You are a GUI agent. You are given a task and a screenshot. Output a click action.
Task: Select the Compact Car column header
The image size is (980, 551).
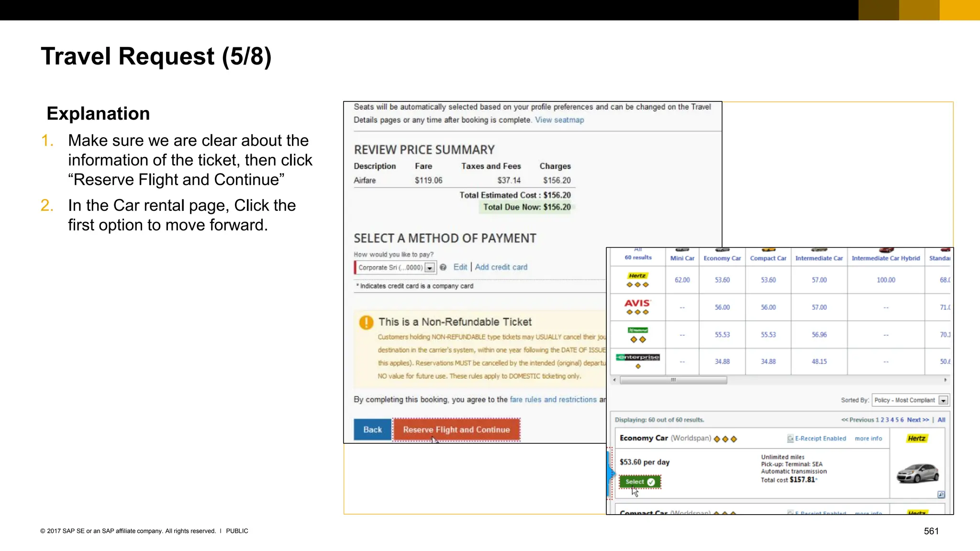(768, 258)
